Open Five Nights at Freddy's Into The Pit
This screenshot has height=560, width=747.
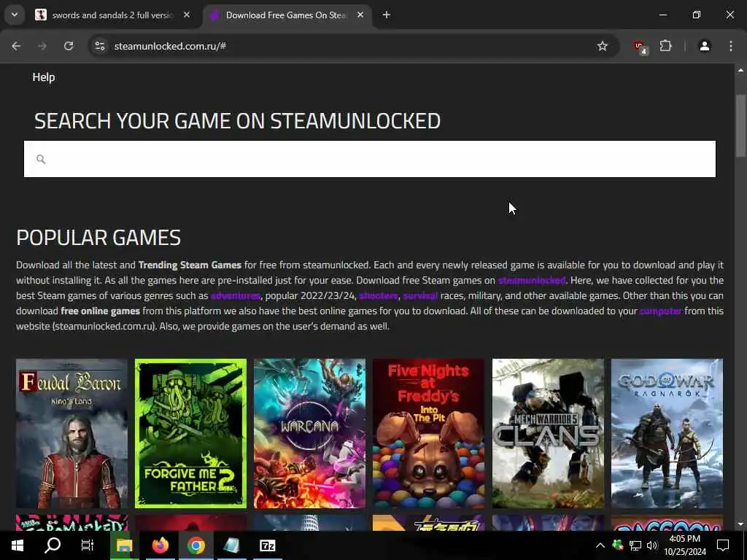click(429, 434)
